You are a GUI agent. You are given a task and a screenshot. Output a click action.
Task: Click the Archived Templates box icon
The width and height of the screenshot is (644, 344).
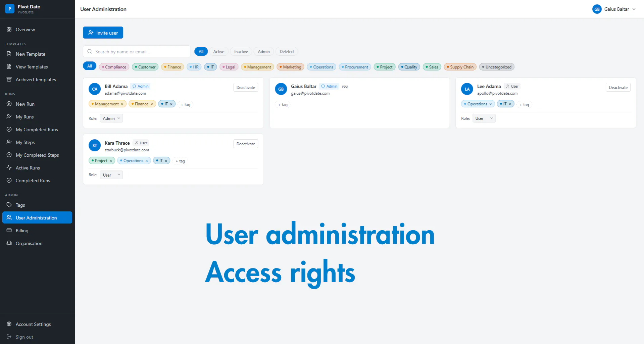tap(9, 79)
